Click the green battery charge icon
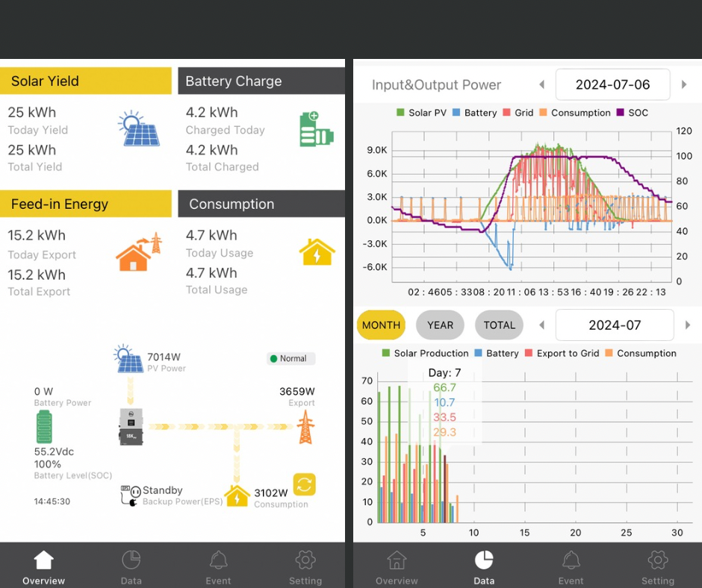702x588 pixels. click(x=316, y=129)
